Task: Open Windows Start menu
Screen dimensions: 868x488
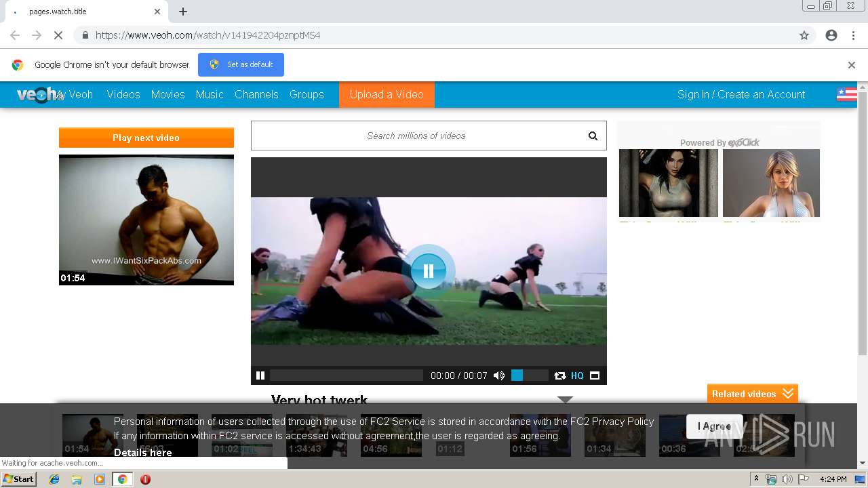Action: (x=19, y=479)
